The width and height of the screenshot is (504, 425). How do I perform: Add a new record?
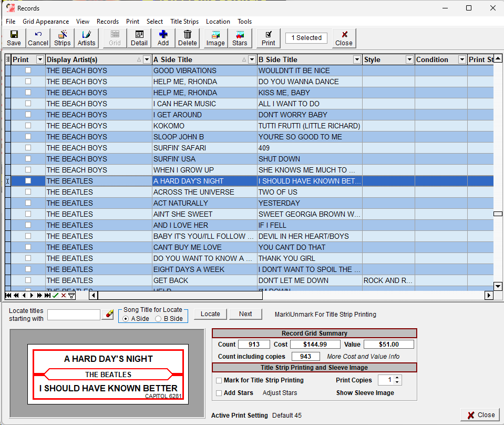[163, 38]
